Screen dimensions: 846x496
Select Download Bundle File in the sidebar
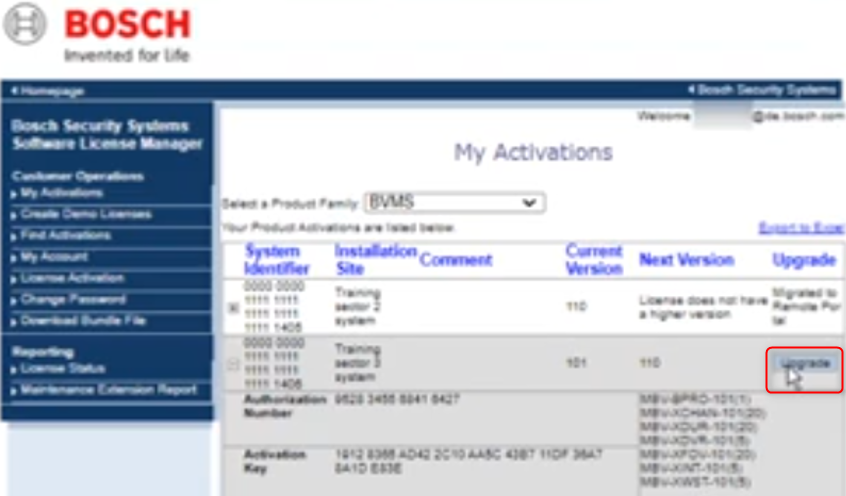tap(83, 321)
